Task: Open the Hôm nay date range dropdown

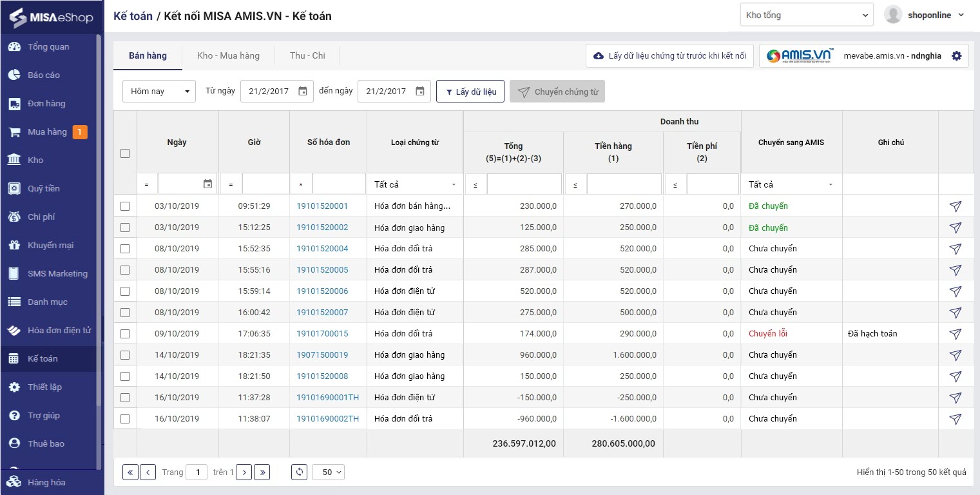Action: [159, 92]
